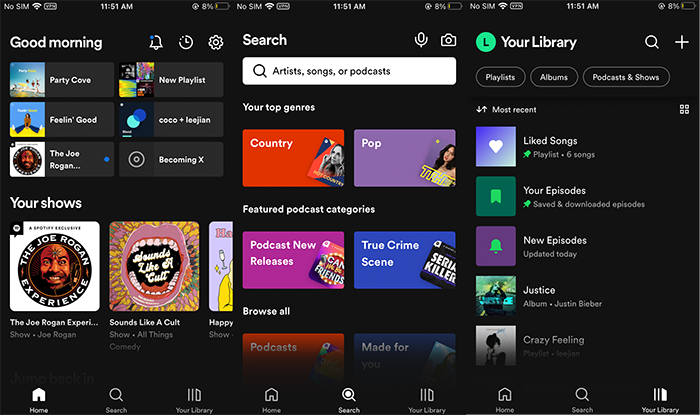Tap the plus icon to create playlist
This screenshot has height=415, width=700.
(682, 42)
